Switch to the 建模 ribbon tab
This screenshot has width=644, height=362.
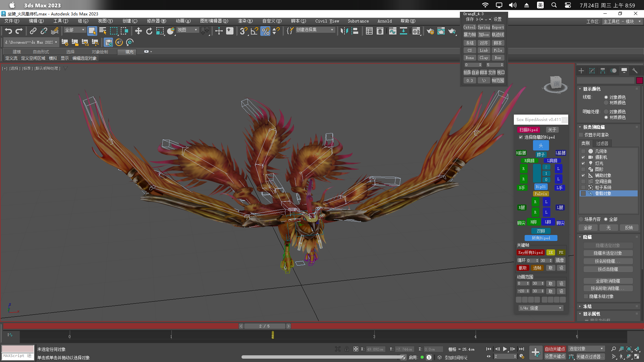pyautogui.click(x=17, y=52)
